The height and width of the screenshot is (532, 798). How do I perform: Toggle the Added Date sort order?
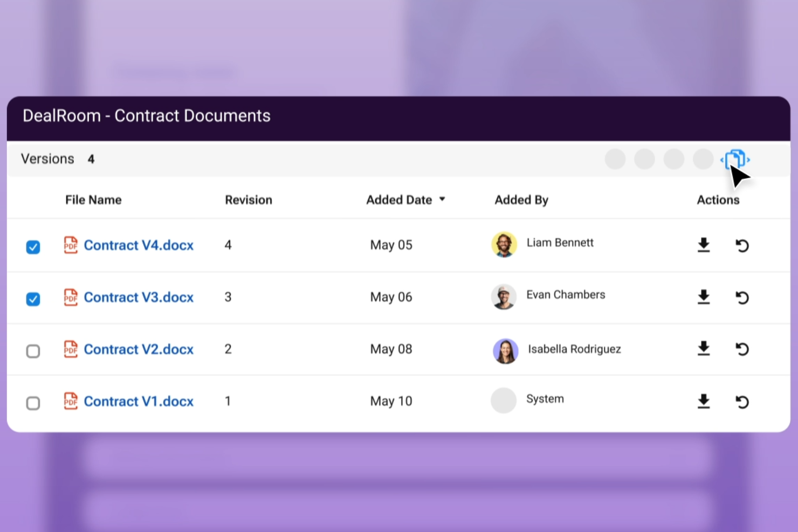(442, 199)
